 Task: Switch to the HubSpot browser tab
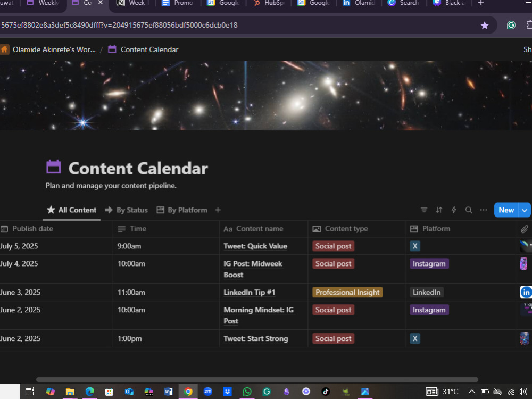click(269, 3)
